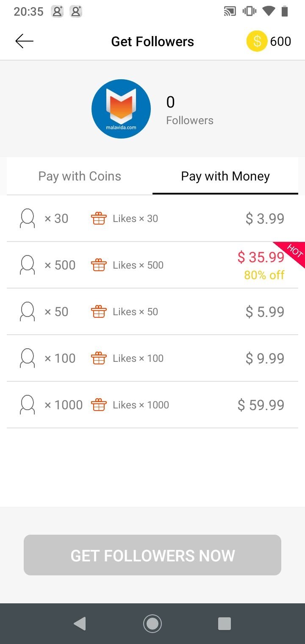Select the Pay with Money tab
The width and height of the screenshot is (305, 644).
tap(225, 176)
